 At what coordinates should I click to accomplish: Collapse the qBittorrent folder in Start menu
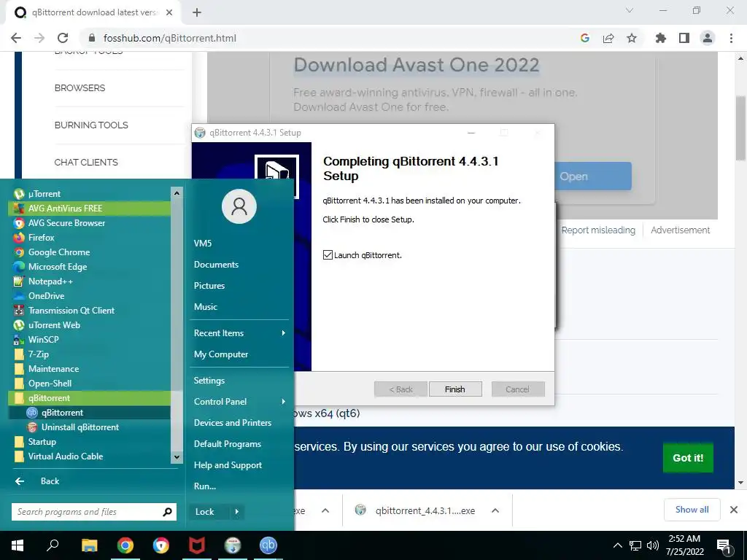tap(89, 397)
